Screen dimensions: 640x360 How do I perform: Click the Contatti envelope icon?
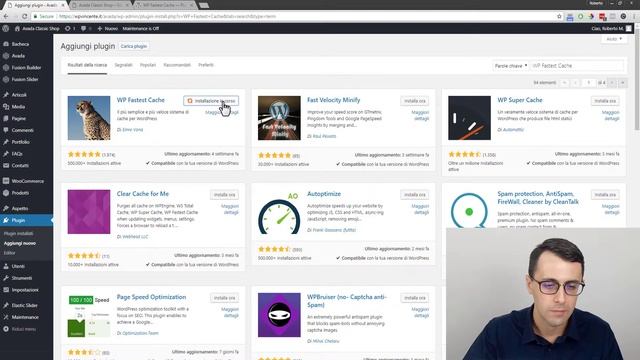(6, 166)
